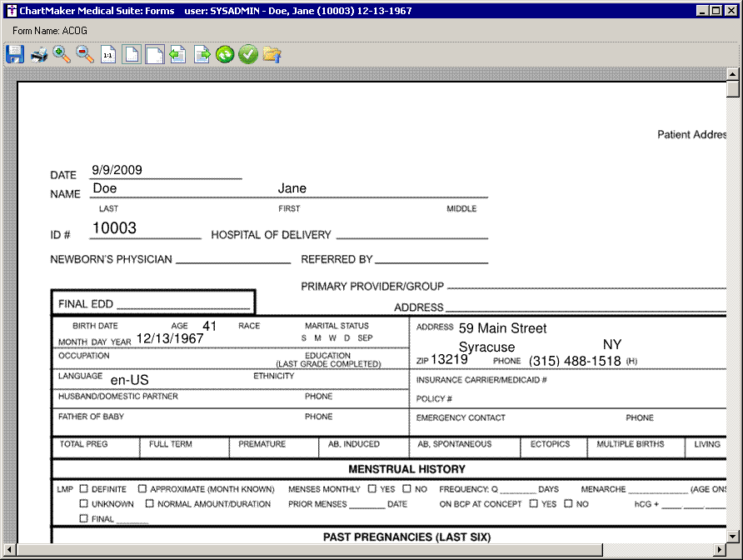Open the folder icon with the up arrow
This screenshot has height=560, width=743.
point(272,55)
